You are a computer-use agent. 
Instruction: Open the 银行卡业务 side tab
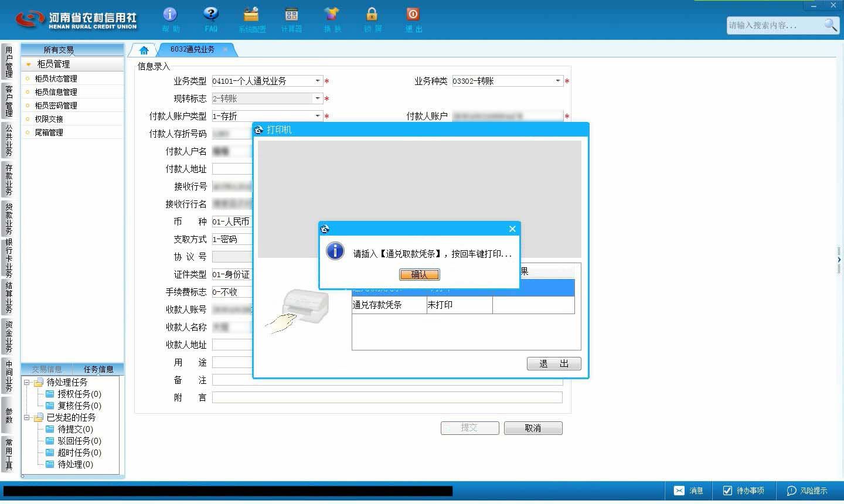[9, 258]
